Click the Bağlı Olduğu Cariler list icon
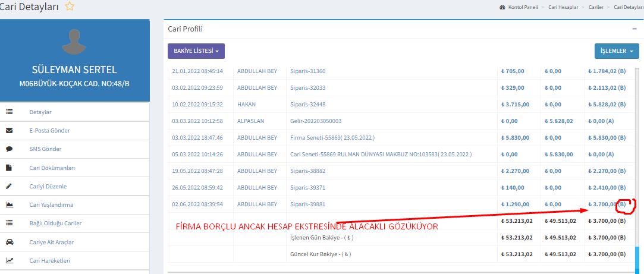The image size is (644, 274). pyautogui.click(x=9, y=223)
